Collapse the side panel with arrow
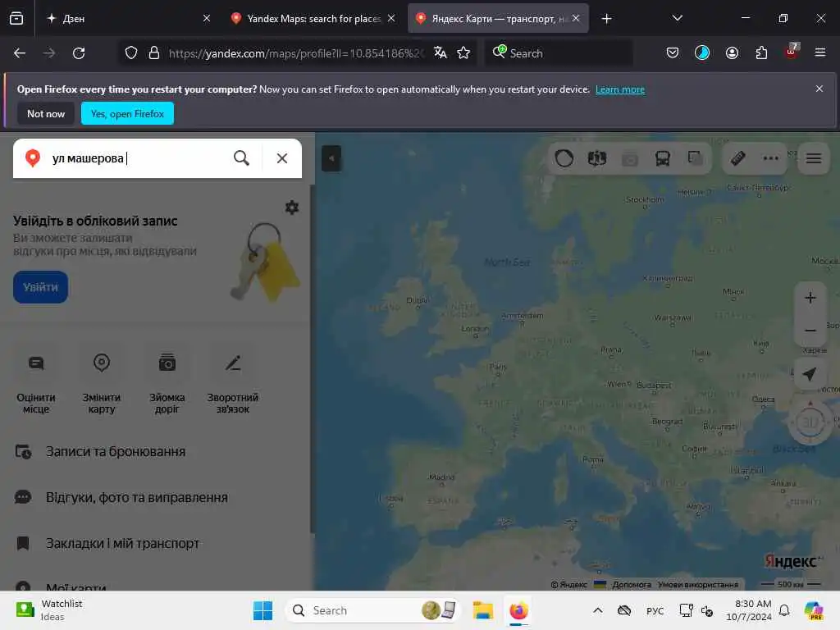This screenshot has height=630, width=840. pyautogui.click(x=331, y=158)
